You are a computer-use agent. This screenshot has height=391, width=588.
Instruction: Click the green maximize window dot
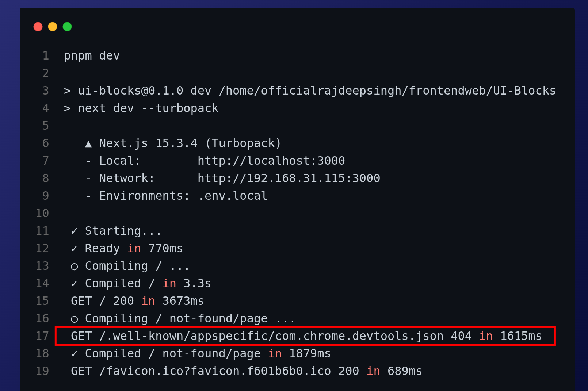tap(67, 27)
